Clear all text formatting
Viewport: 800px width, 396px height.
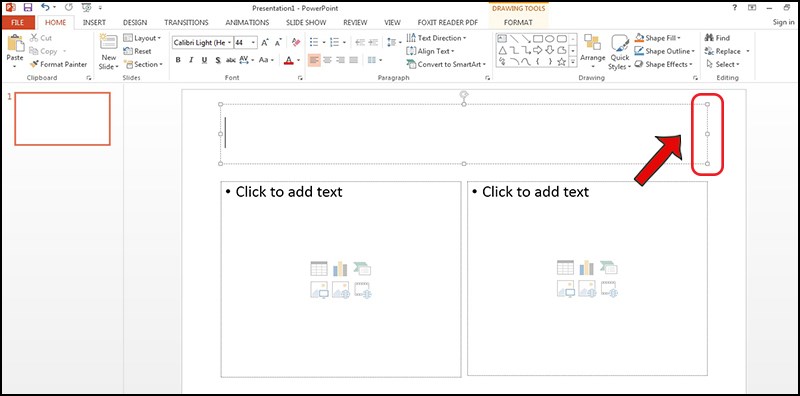[295, 43]
